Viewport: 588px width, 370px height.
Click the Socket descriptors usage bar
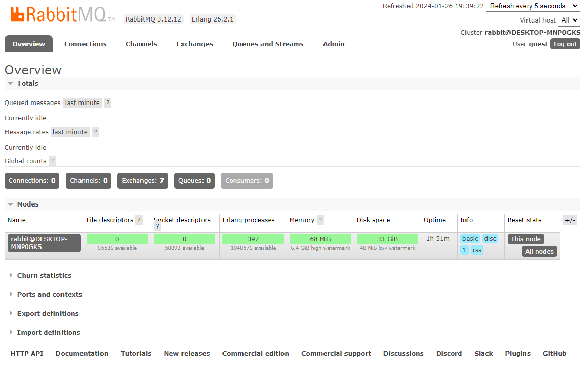pyautogui.click(x=185, y=239)
